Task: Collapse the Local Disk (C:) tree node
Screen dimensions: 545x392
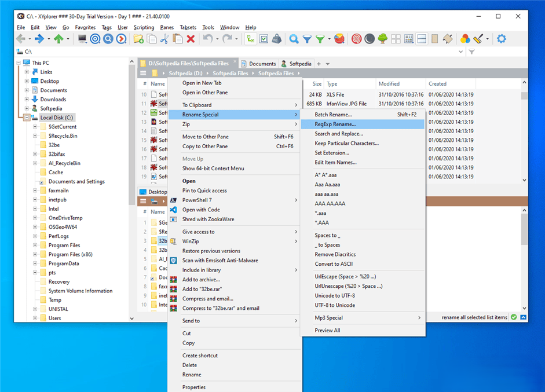Action: click(x=27, y=118)
